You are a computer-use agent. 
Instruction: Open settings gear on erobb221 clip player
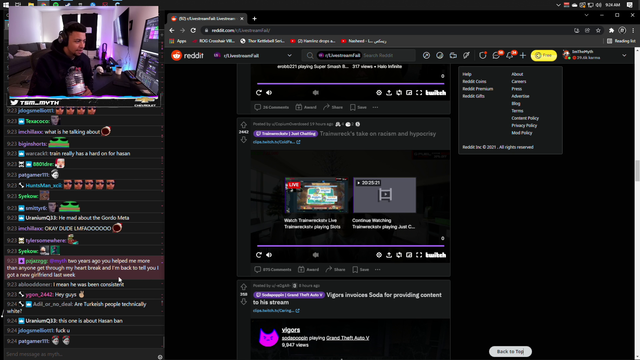379,93
